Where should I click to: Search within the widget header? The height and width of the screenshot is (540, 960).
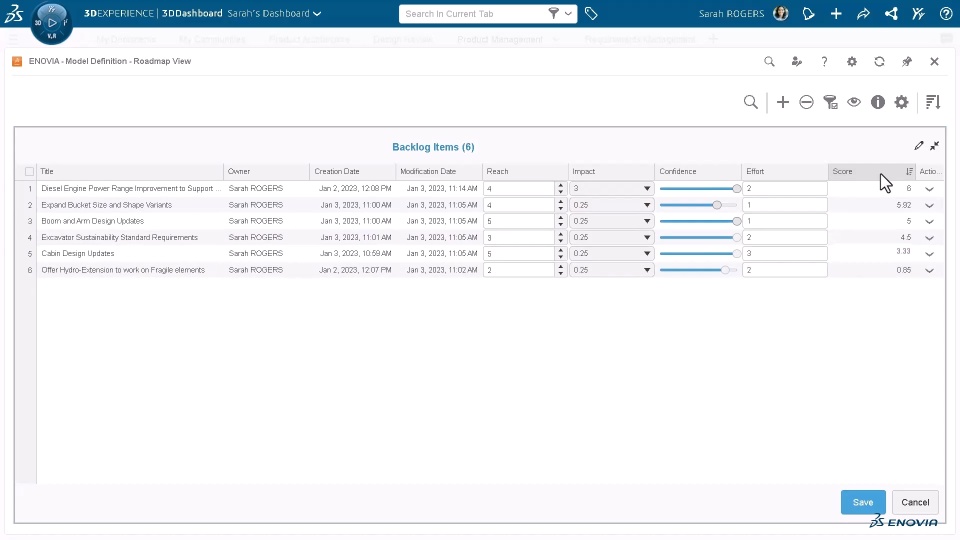[x=769, y=61]
